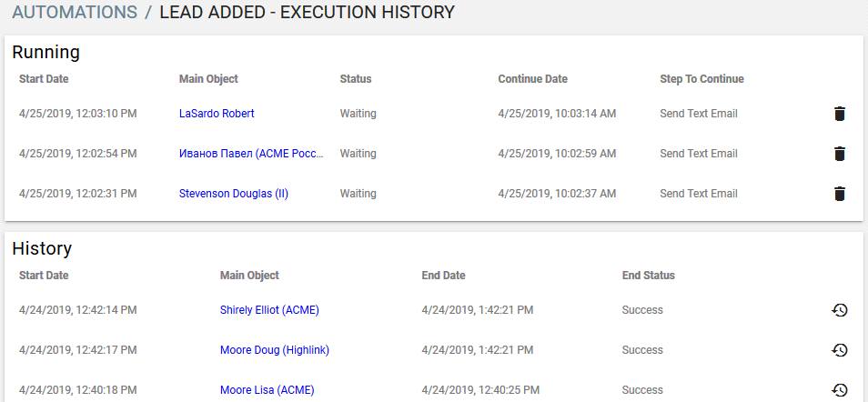Open the Shirely Elliot (ACME) link
This screenshot has width=868, height=402.
pos(269,310)
